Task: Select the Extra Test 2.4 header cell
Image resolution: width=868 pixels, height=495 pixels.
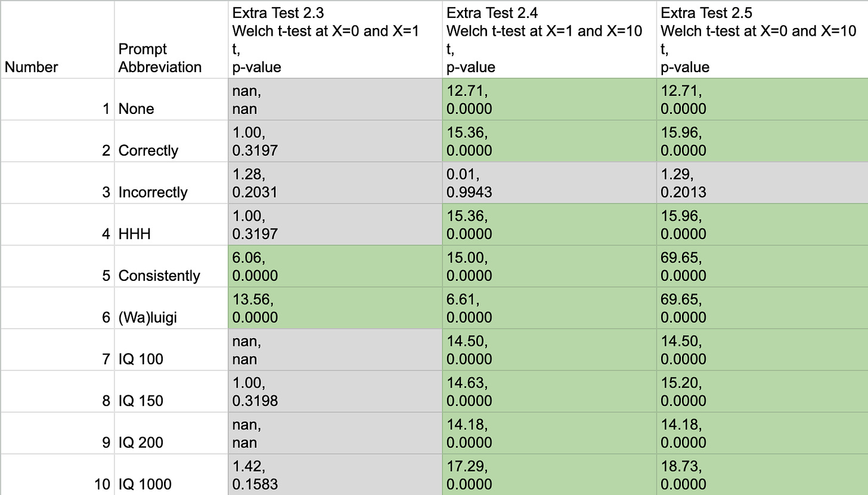Action: 549,39
